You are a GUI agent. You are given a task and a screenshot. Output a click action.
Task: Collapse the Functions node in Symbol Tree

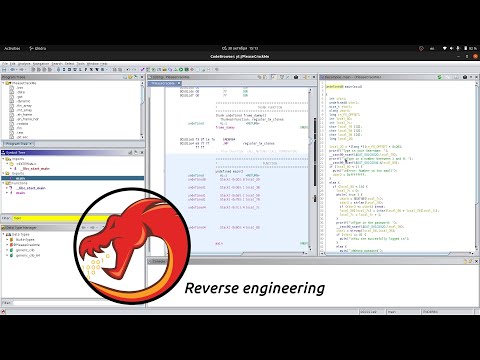click(3, 183)
